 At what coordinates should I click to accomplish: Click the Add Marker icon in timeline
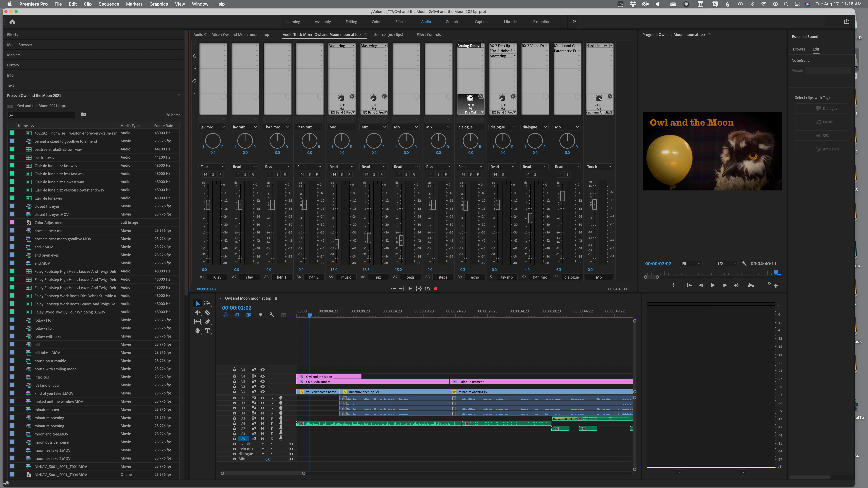260,315
